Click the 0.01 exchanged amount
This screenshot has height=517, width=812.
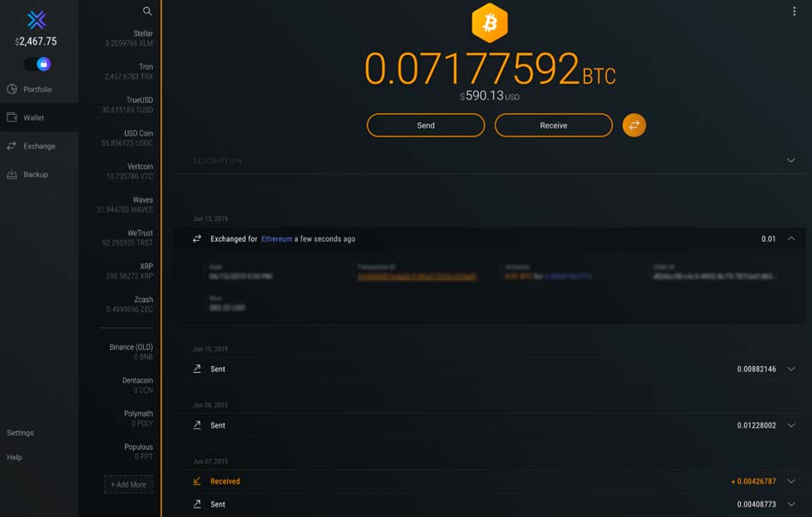pyautogui.click(x=768, y=239)
